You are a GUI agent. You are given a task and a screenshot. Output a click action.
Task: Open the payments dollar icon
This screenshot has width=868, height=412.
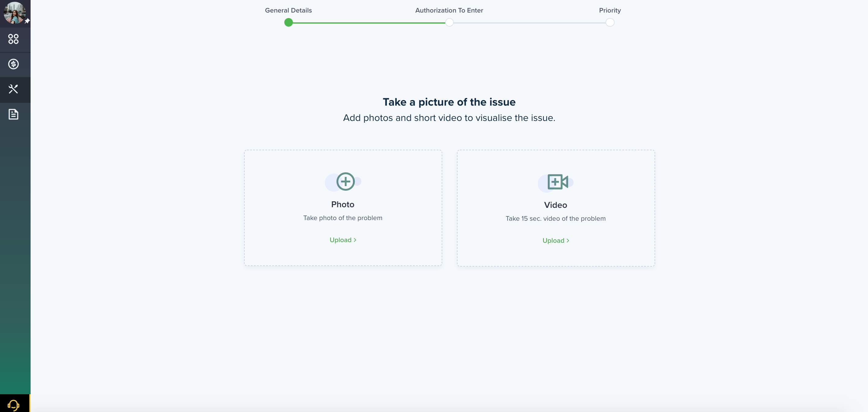[x=13, y=64]
